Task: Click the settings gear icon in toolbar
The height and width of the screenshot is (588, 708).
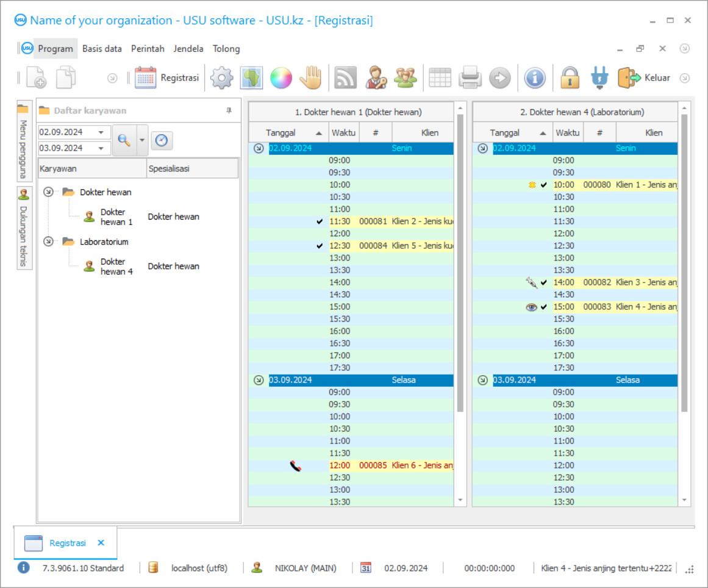Action: (222, 78)
